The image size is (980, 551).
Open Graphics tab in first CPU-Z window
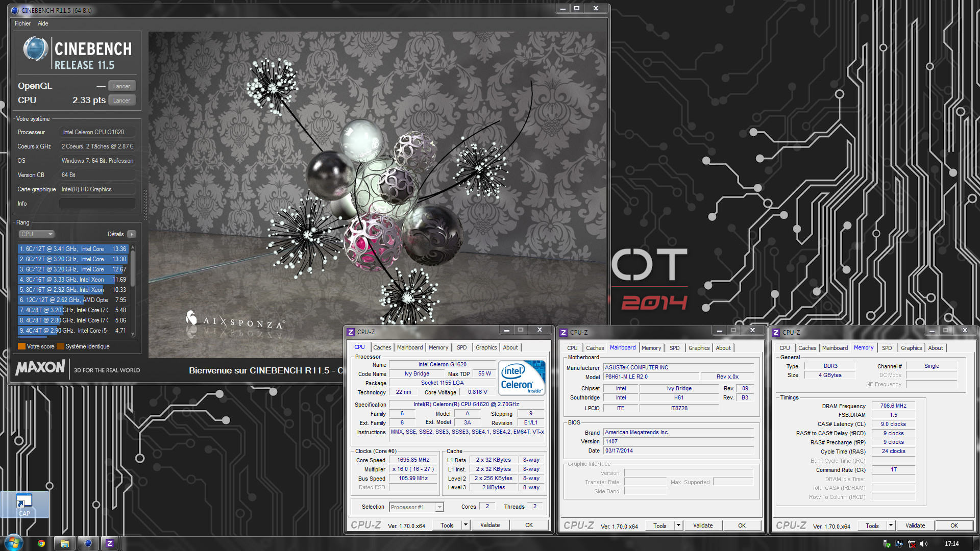point(486,347)
